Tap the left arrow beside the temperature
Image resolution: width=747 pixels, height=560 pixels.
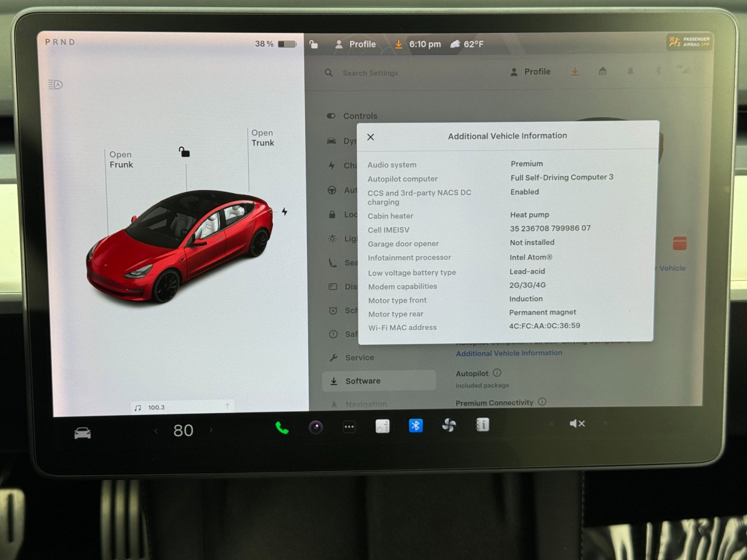point(155,430)
